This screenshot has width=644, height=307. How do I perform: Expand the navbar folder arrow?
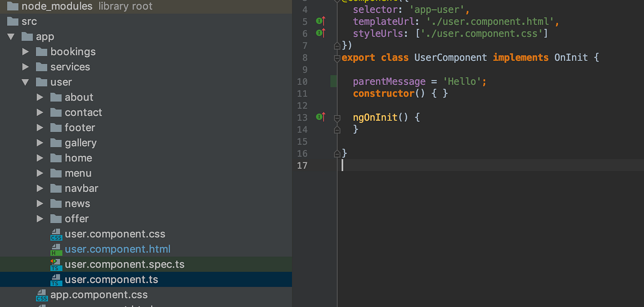point(40,188)
